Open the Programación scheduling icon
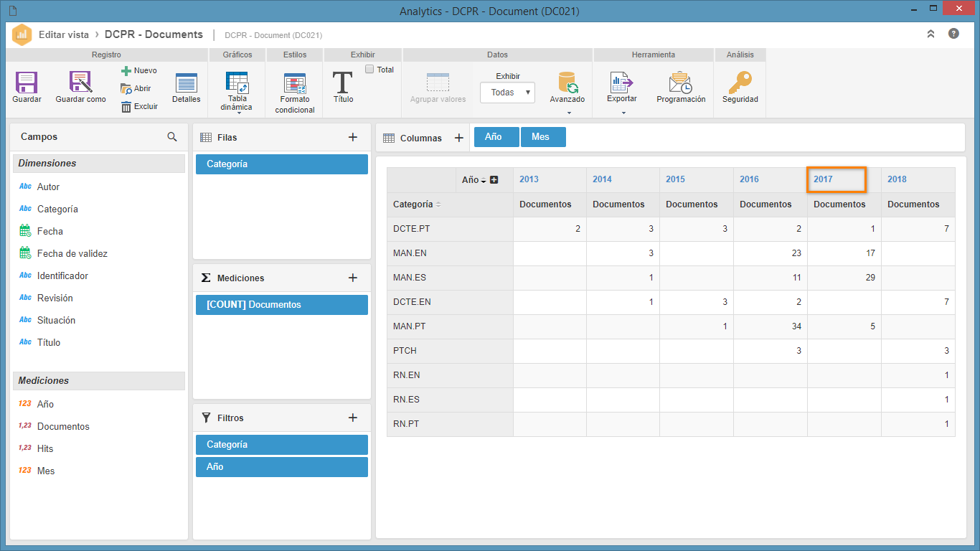This screenshot has width=980, height=551. coord(680,83)
